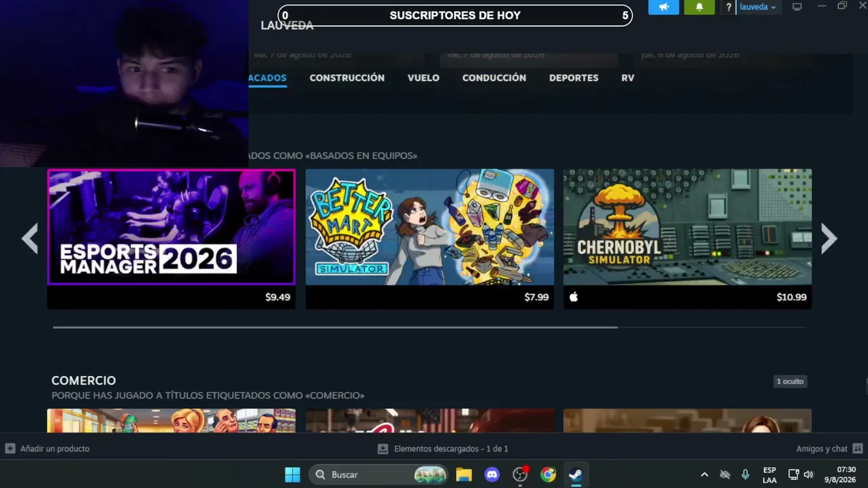The image size is (868, 488).
Task: Click the $10.99 price of Chernobyl Simulator
Action: point(792,297)
